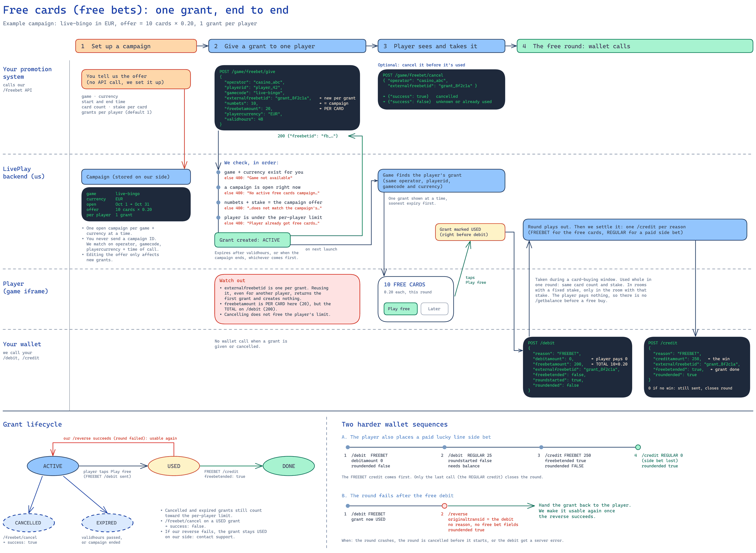Click sequence A marker above step 1 /debit FREEBET
The image size is (756, 553).
click(347, 447)
